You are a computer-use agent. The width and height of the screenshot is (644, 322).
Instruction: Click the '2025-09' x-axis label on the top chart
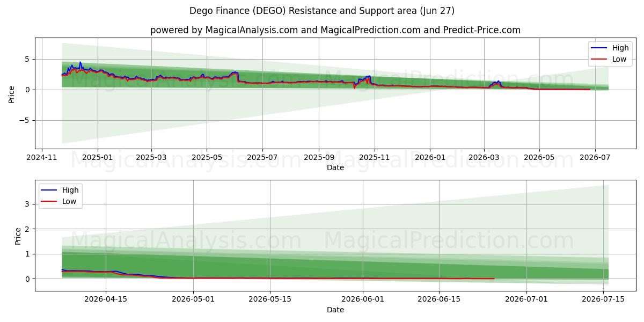coord(319,158)
